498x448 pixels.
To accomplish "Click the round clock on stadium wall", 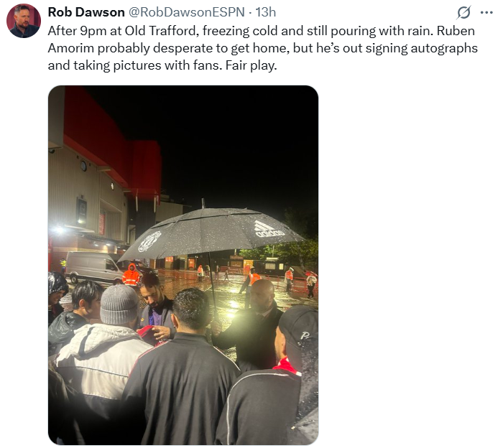I will pos(83,166).
